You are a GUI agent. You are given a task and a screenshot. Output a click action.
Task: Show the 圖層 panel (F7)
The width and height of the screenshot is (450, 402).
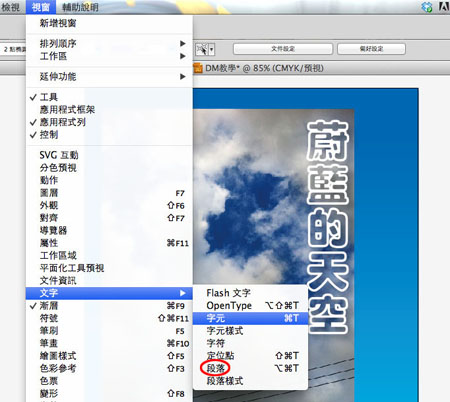point(109,193)
